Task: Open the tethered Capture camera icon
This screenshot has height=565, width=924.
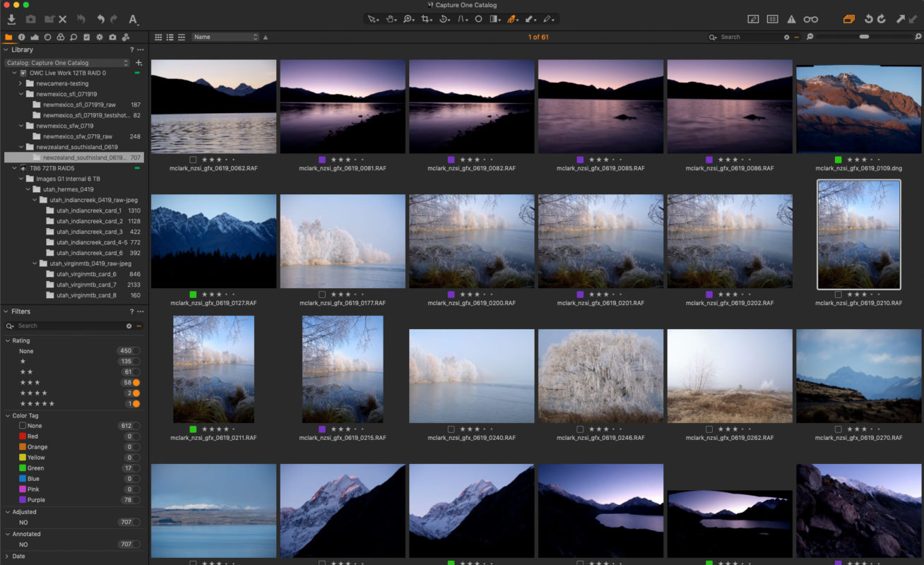Action: coord(113,37)
